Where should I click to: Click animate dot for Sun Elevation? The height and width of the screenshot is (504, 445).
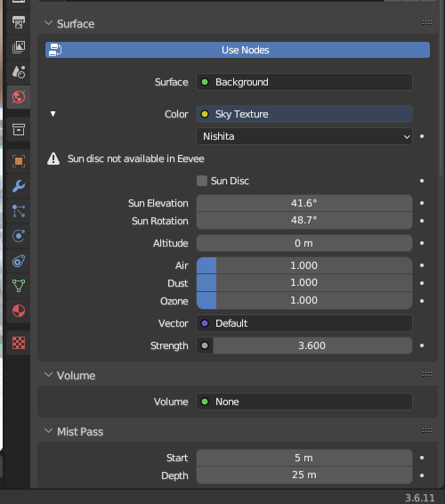[422, 203]
